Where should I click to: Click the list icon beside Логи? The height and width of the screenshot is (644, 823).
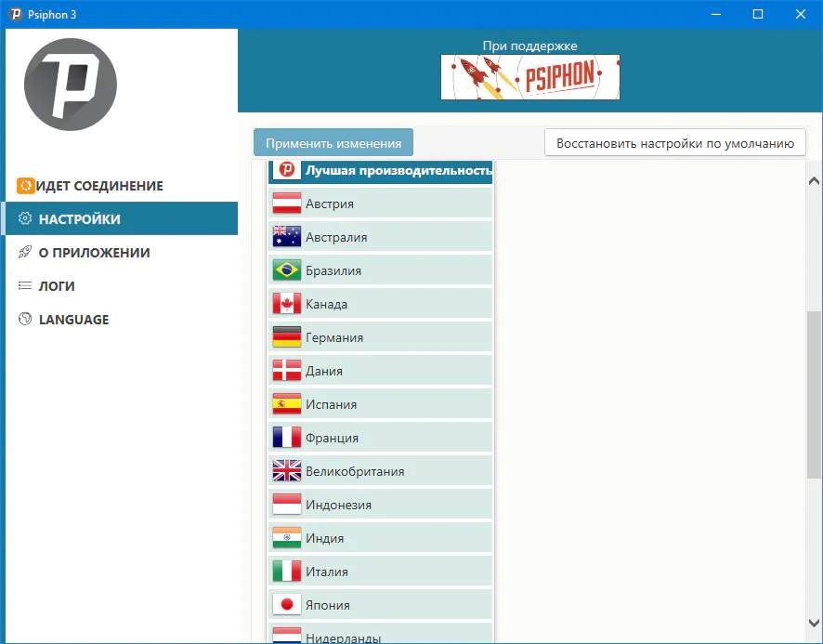click(26, 286)
